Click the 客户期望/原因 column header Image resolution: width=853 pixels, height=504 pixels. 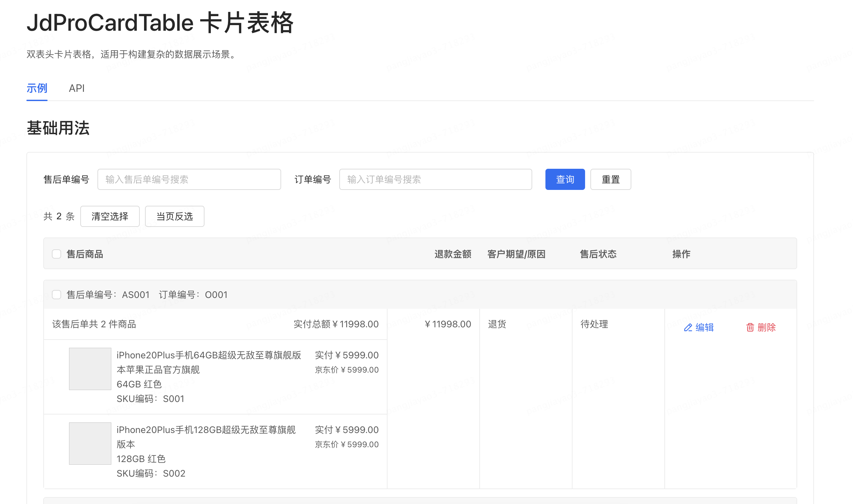point(516,254)
